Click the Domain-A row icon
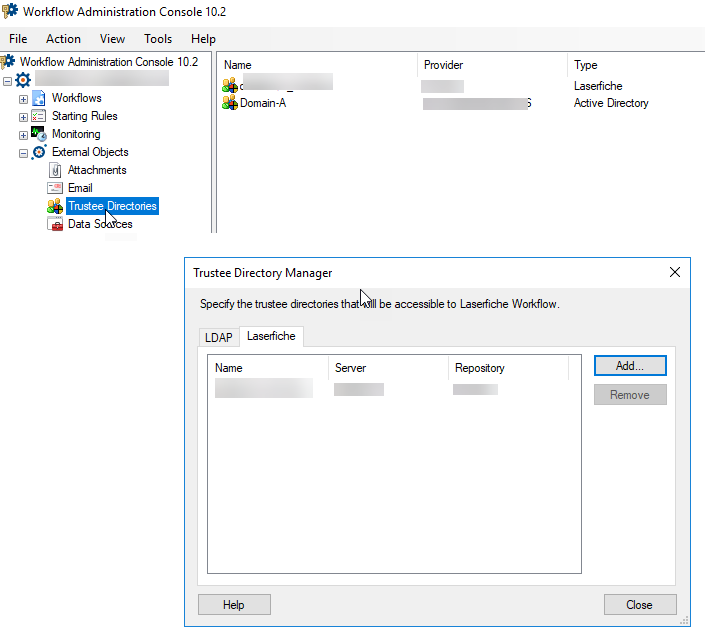Viewport: 705px width, 627px height. [230, 102]
